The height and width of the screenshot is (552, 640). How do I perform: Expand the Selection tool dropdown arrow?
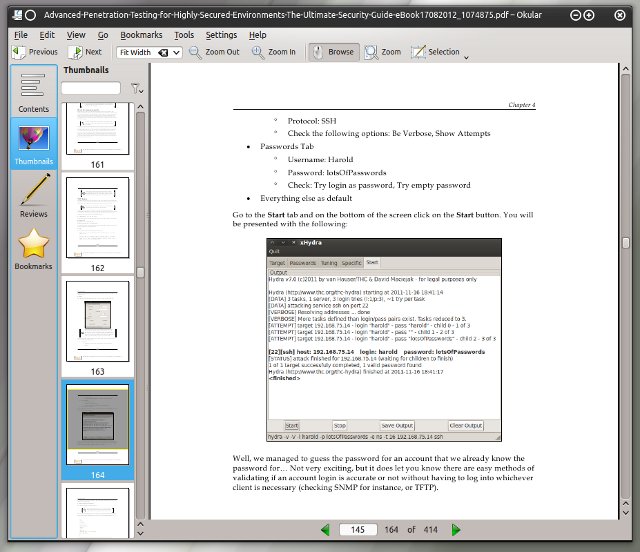point(466,56)
